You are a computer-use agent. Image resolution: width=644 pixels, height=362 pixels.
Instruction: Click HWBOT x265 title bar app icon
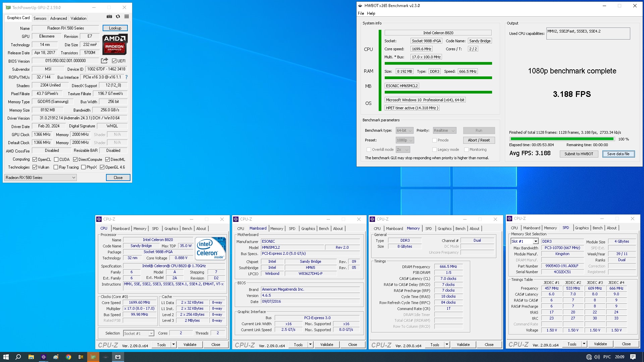pyautogui.click(x=360, y=6)
